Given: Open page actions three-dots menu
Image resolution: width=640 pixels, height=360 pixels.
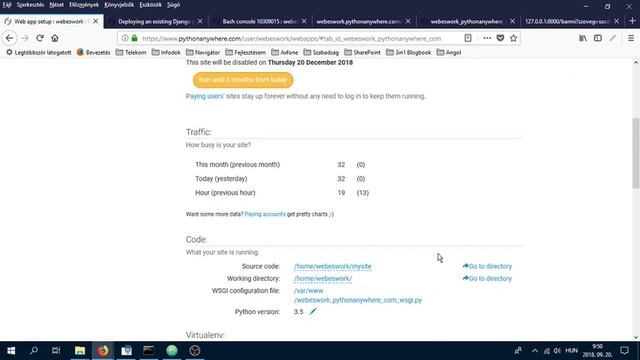Looking at the screenshot, I should 487,38.
